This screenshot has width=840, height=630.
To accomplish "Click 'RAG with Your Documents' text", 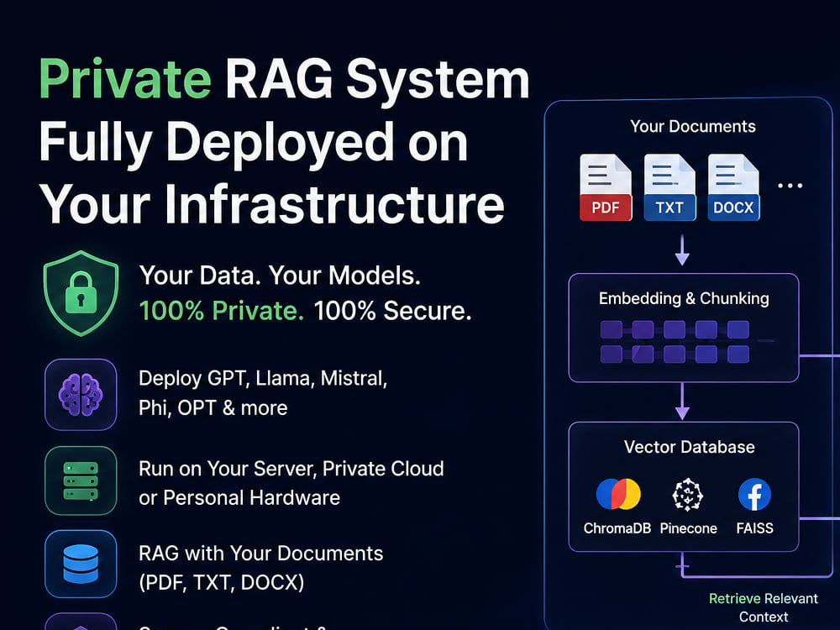I will click(261, 554).
